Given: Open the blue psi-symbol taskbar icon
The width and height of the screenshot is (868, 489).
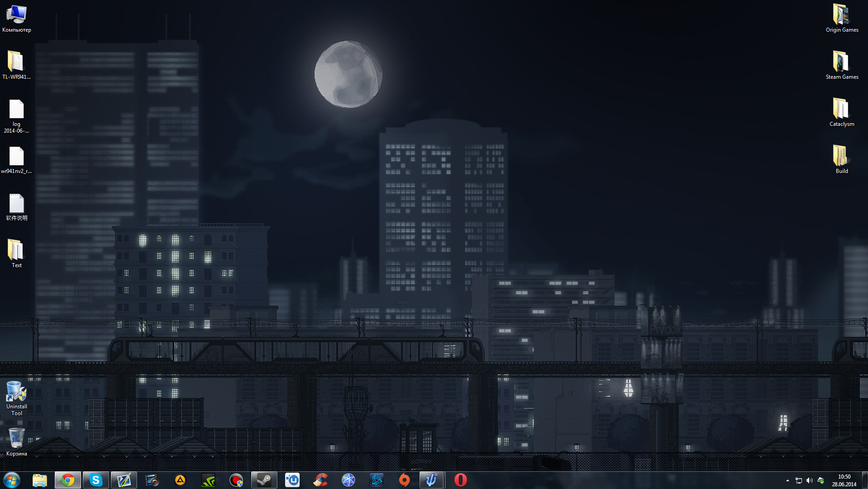Looking at the screenshot, I should (432, 480).
